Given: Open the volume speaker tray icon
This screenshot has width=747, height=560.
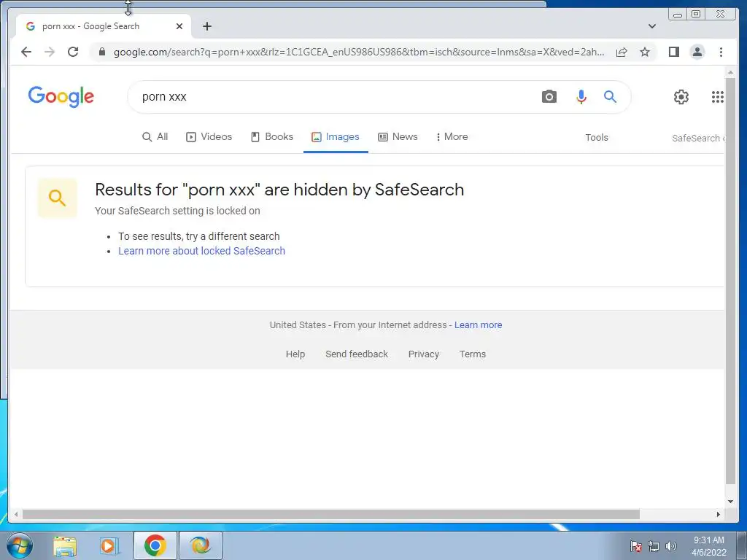Looking at the screenshot, I should coord(671,546).
